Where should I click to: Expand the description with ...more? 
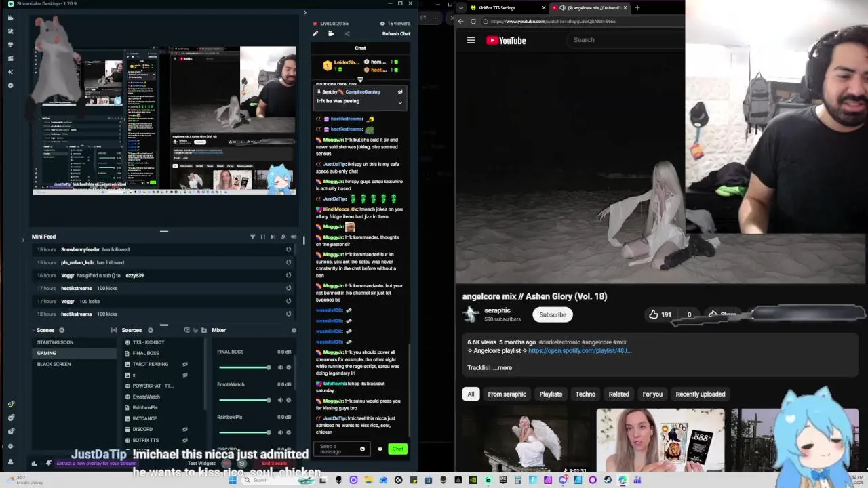(502, 367)
